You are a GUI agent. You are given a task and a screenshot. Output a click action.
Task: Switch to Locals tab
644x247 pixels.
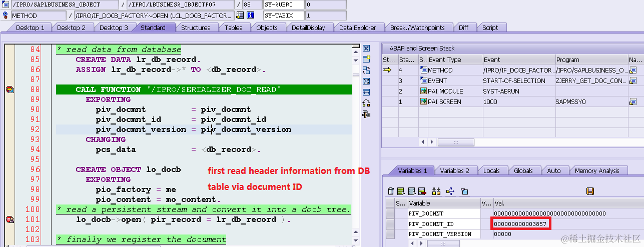point(491,170)
